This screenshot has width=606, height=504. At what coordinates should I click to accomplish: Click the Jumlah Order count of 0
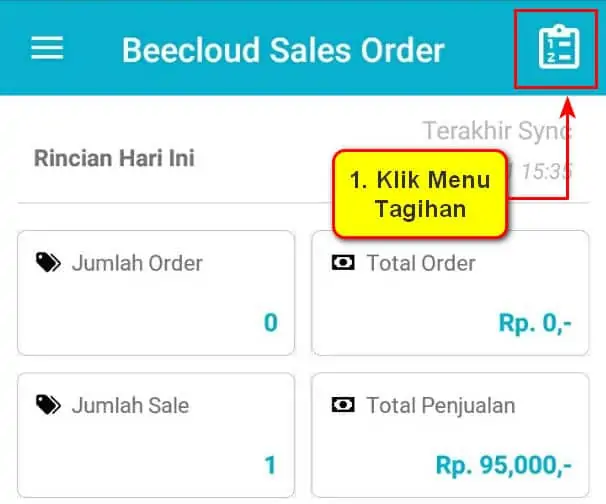(x=271, y=322)
